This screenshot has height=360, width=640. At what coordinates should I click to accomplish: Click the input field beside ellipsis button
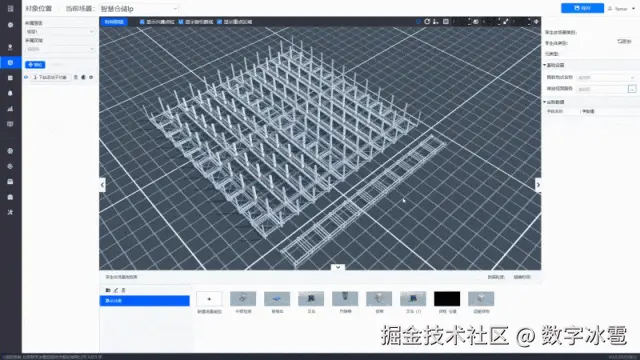602,89
